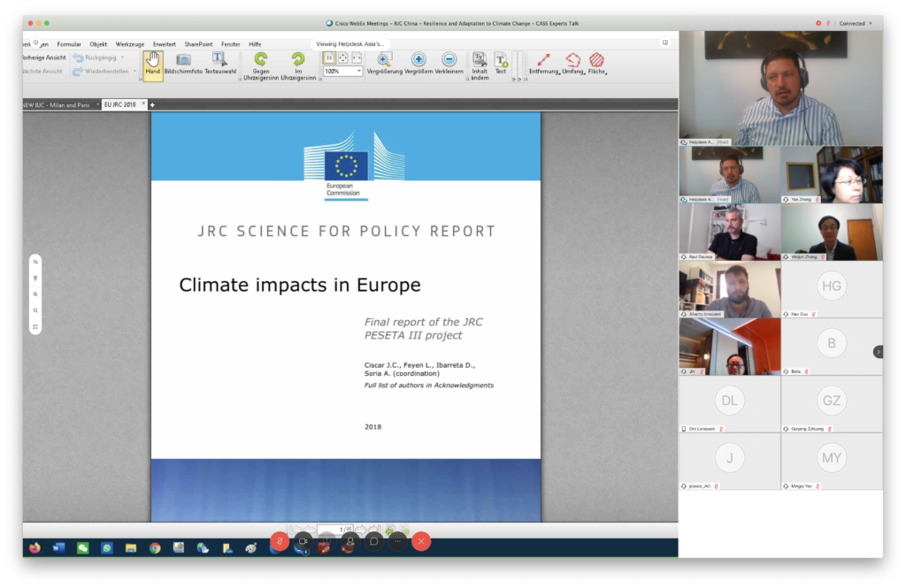The width and height of the screenshot is (906, 588).
Task: Toggle the video camera button
Action: [x=303, y=540]
